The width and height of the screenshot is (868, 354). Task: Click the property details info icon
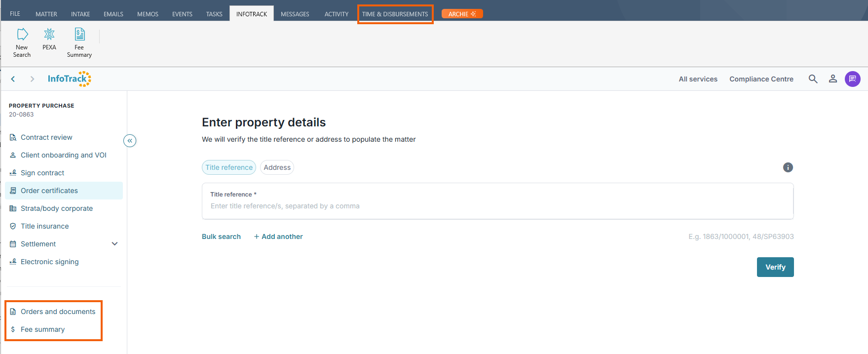pos(788,167)
